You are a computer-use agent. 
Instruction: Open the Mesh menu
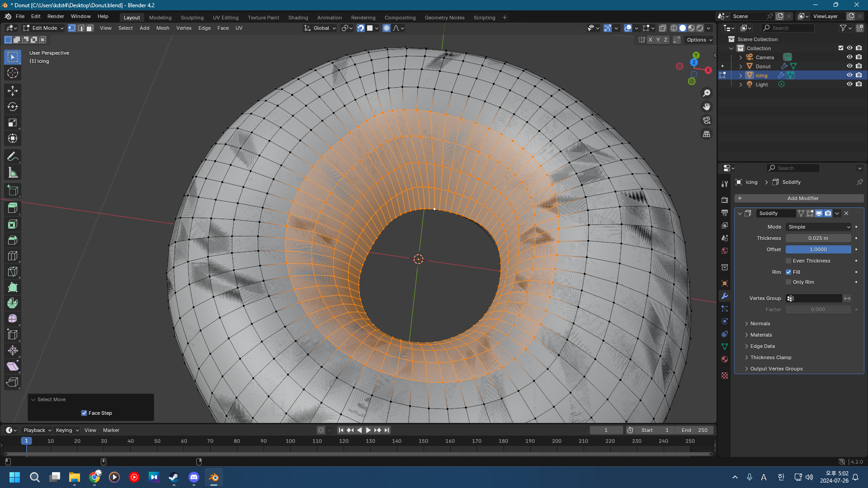click(x=162, y=28)
